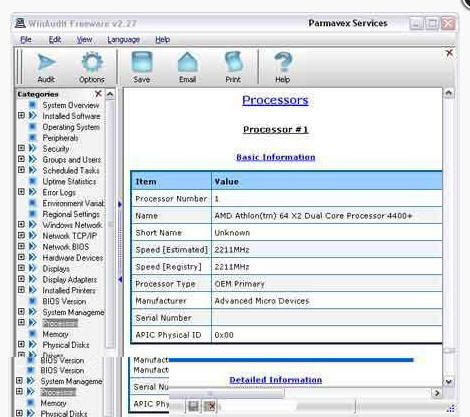Click the horizontal scrollbar right arrow
The height and width of the screenshot is (417, 470).
[437, 393]
